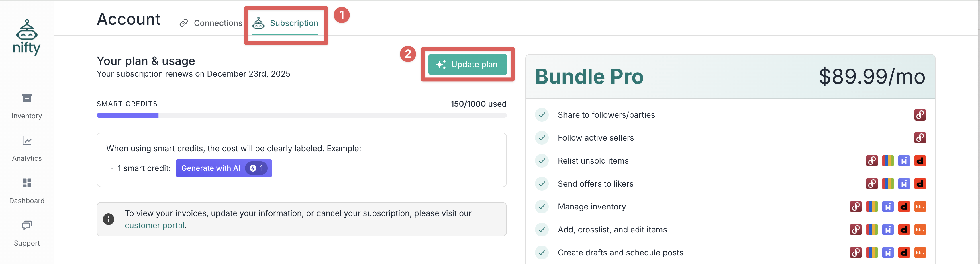Viewport: 980px width, 264px height.
Task: Click checkmark next to Add, crosslist, and edit items
Action: (x=542, y=230)
